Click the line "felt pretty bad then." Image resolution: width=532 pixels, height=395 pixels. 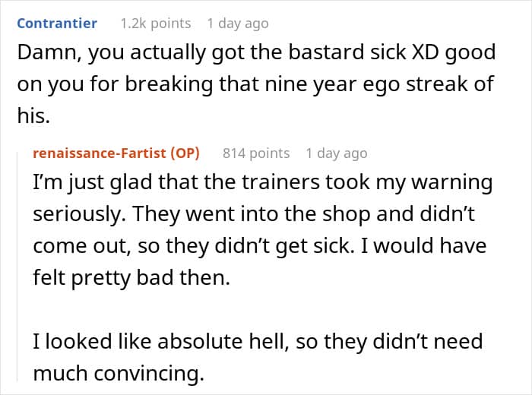point(130,277)
